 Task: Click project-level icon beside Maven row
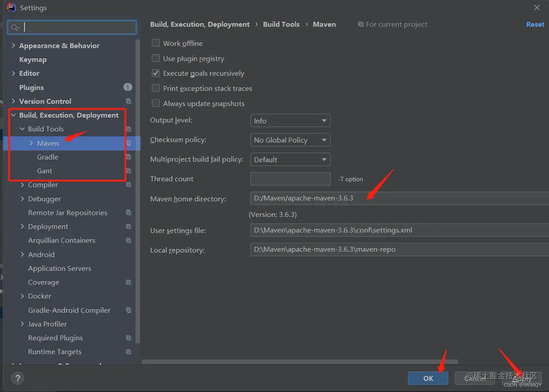(x=129, y=143)
